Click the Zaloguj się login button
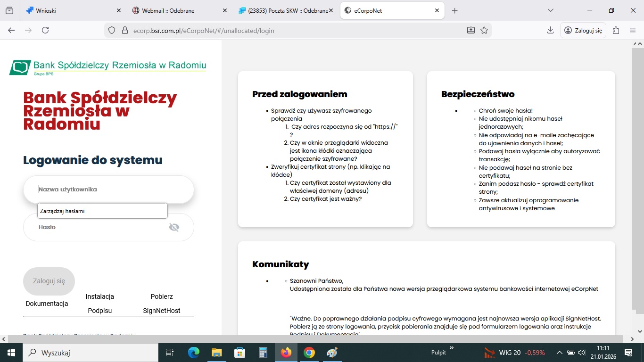This screenshot has width=644, height=362. [x=49, y=281]
